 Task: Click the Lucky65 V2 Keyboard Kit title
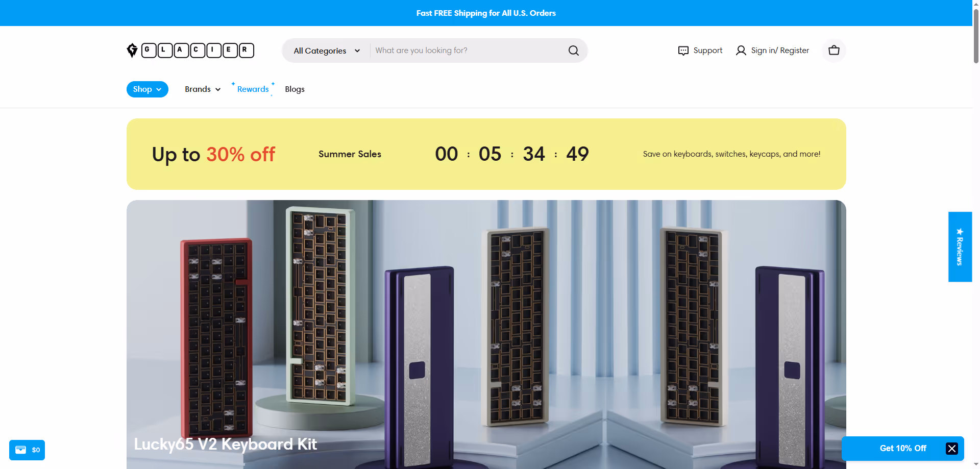click(x=225, y=444)
